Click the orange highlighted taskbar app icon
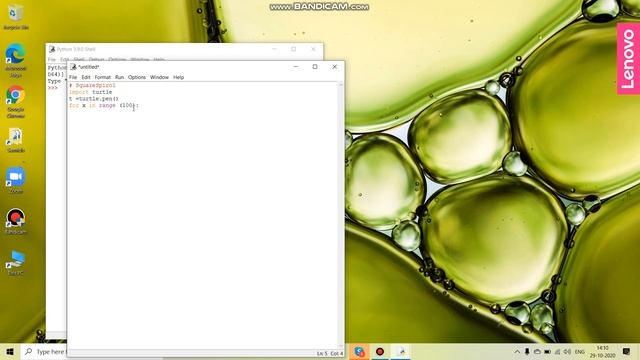The width and height of the screenshot is (640, 360). [360, 351]
